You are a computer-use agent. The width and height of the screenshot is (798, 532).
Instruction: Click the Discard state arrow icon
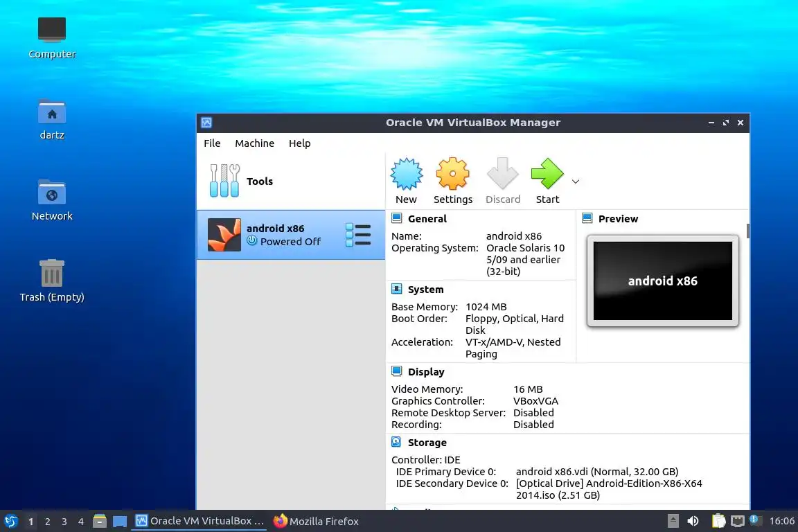point(502,174)
